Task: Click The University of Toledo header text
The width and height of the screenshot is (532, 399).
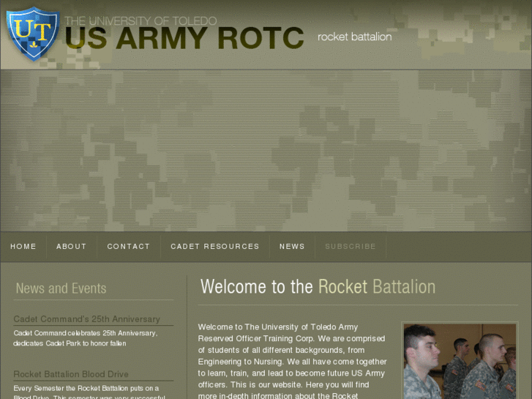Action: click(x=141, y=21)
